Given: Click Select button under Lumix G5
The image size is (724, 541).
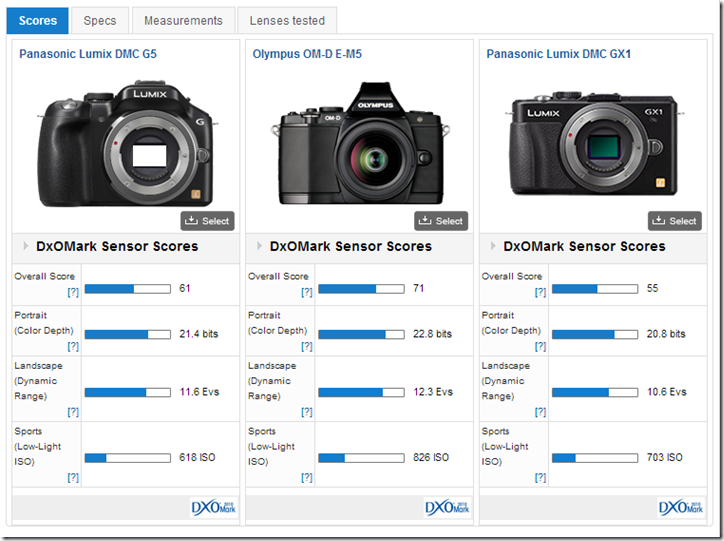Looking at the screenshot, I should [207, 221].
